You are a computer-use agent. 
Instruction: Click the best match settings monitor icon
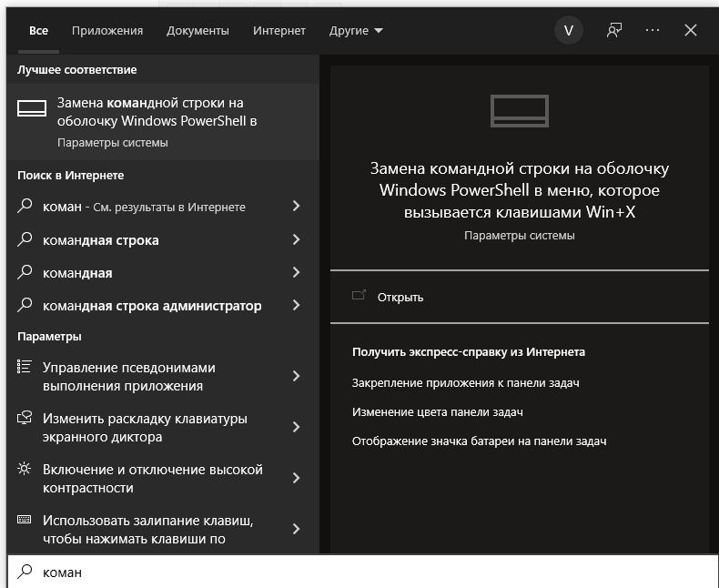click(x=32, y=108)
